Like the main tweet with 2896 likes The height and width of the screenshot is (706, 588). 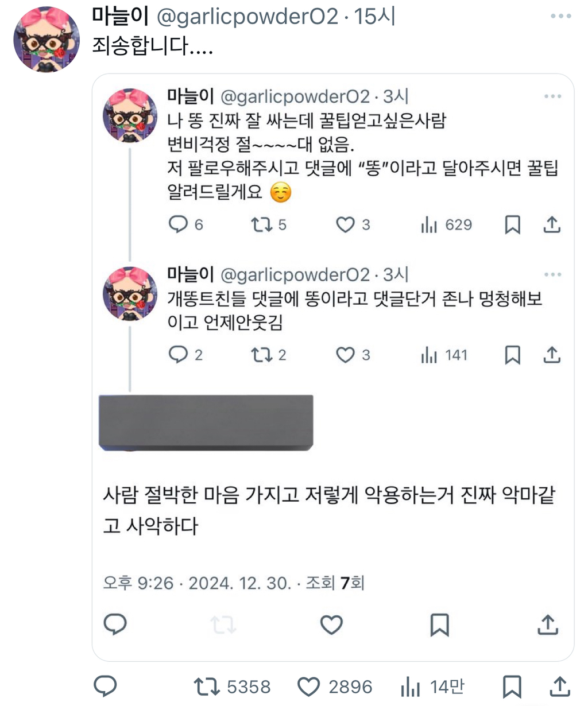(308, 686)
